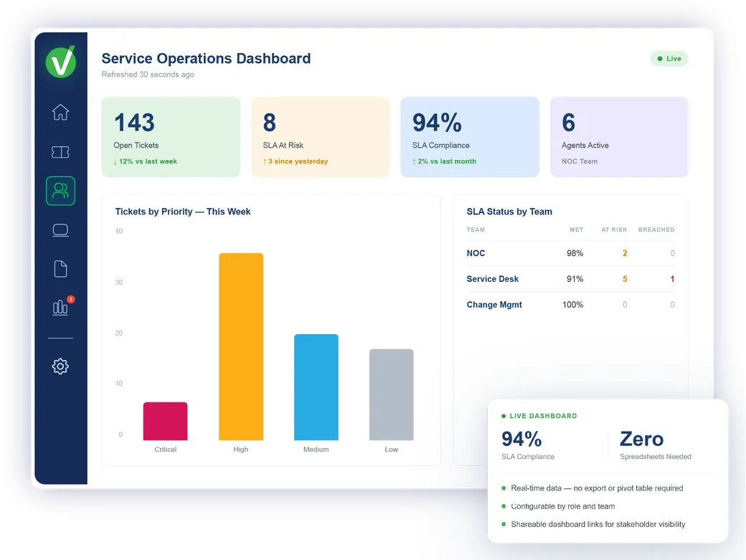This screenshot has width=746, height=560.
Task: Open the Home sidebar icon
Action: click(60, 112)
